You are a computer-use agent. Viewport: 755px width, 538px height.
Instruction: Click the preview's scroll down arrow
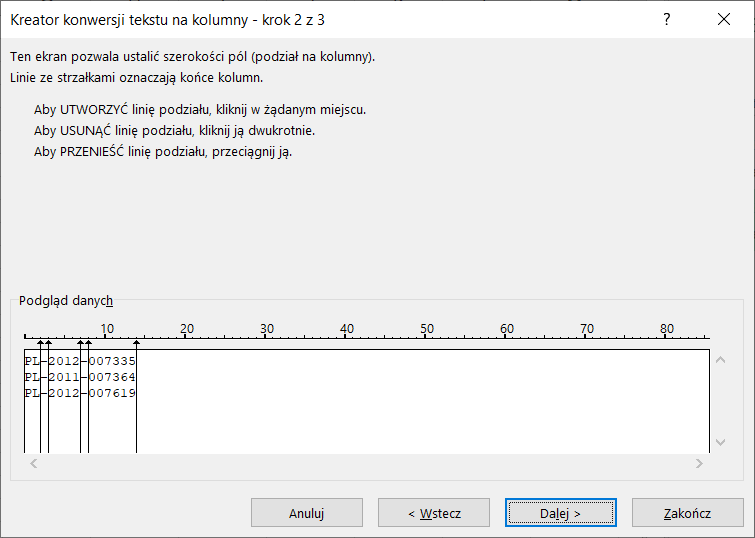point(719,442)
